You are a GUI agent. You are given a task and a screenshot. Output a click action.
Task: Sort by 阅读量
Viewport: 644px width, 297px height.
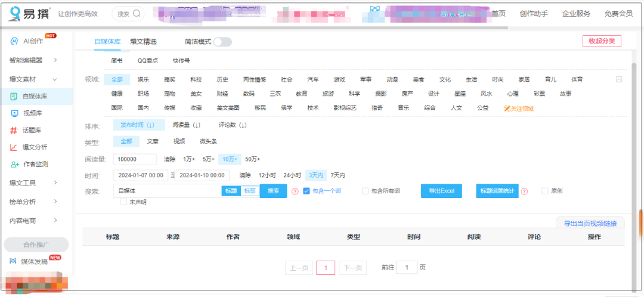[187, 125]
